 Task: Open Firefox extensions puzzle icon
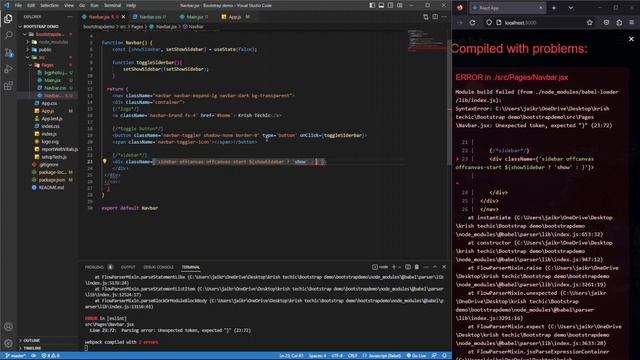click(x=619, y=22)
